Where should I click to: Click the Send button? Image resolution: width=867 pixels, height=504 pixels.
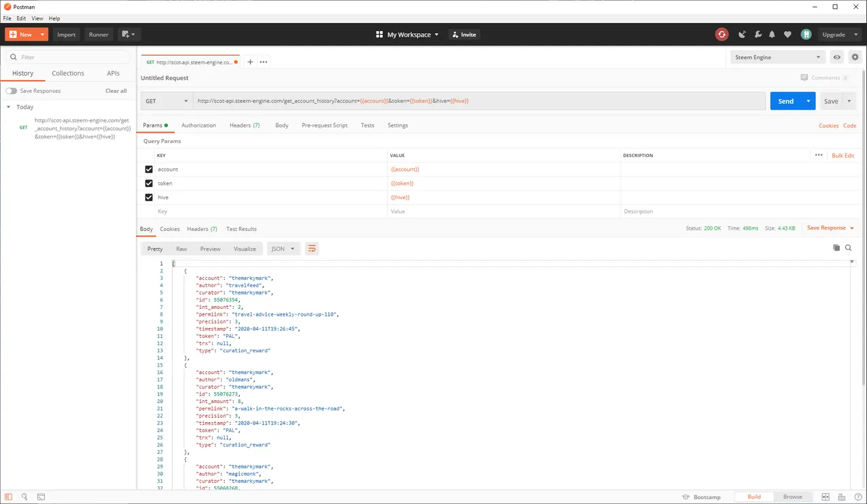click(786, 101)
